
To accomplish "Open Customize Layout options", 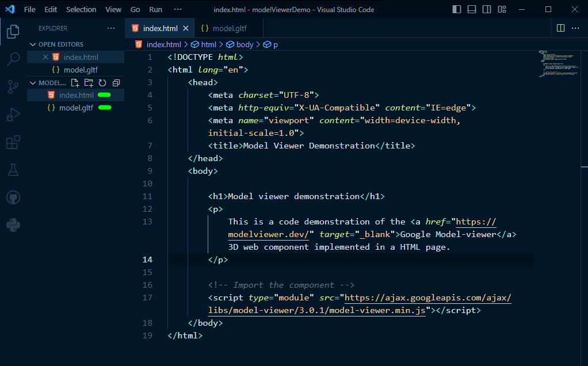I will point(502,9).
